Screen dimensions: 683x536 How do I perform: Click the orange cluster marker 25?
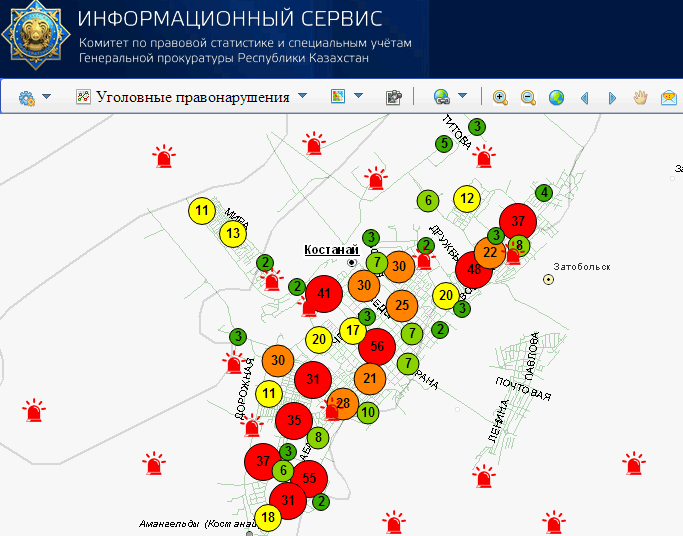pos(402,305)
